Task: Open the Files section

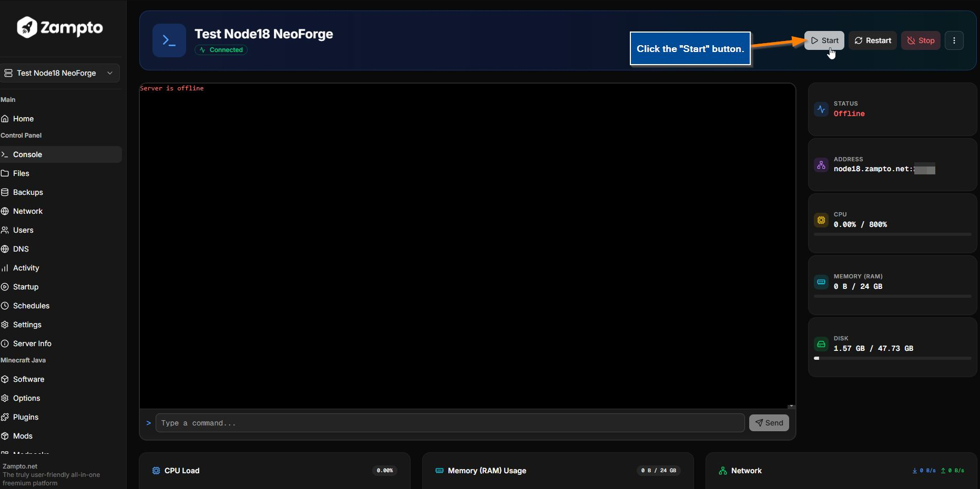Action: coord(61,173)
